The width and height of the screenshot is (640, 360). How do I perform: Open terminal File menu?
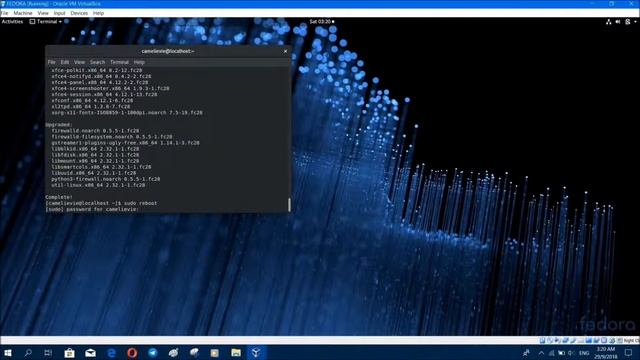pos(51,62)
